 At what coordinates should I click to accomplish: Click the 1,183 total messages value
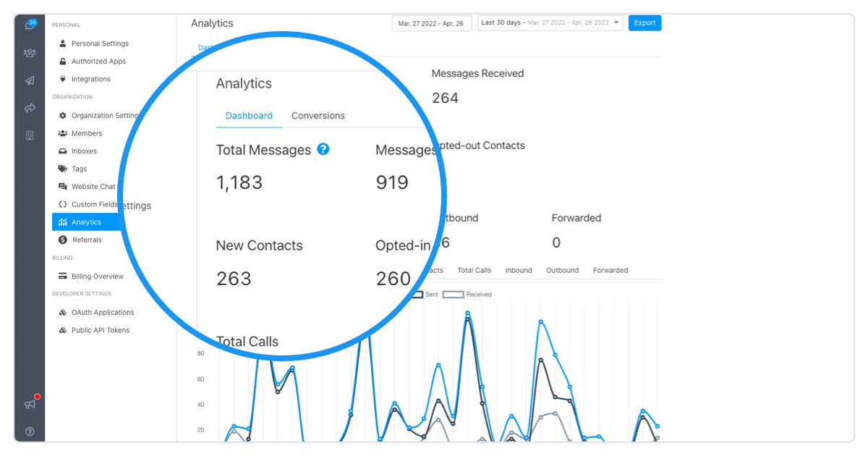[239, 182]
